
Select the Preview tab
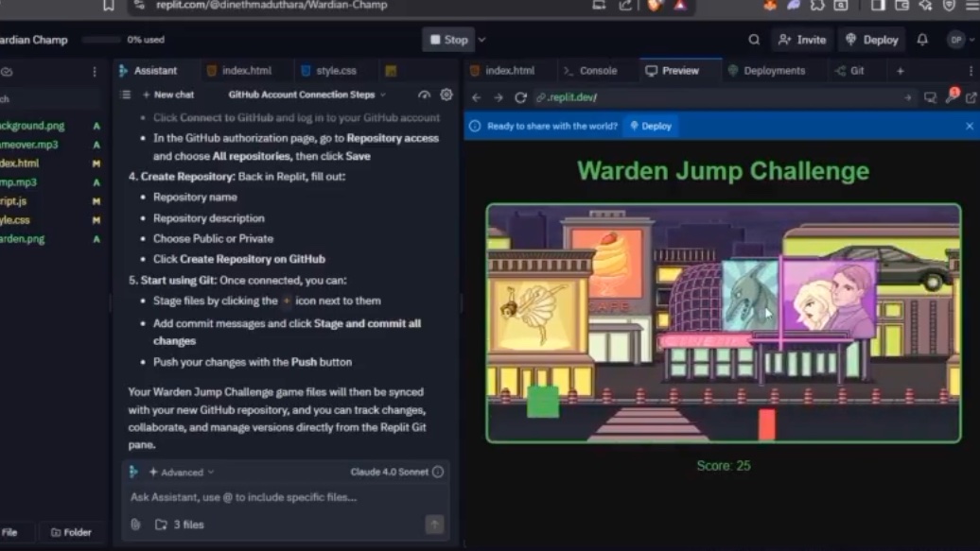[673, 71]
